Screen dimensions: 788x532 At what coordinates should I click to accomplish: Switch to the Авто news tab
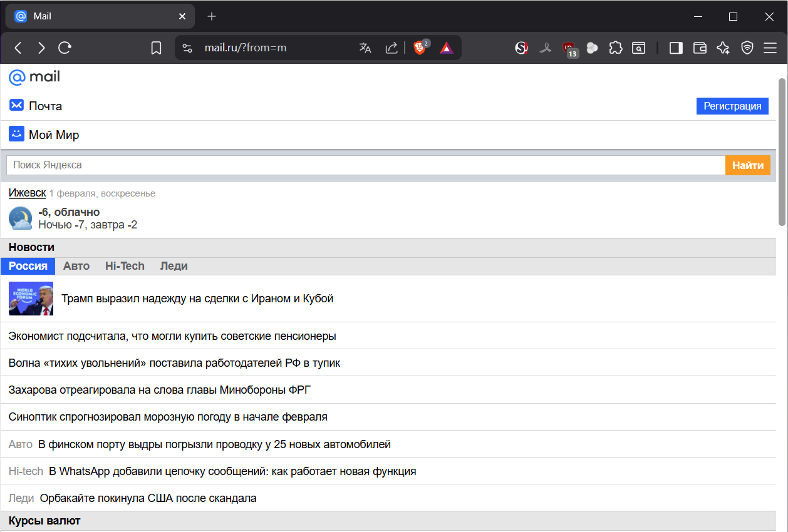[x=76, y=266]
